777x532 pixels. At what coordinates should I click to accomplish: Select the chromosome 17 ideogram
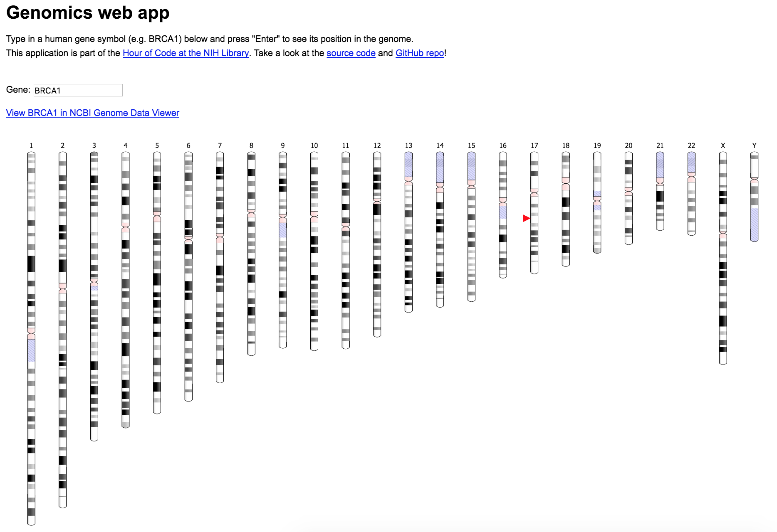click(534, 213)
